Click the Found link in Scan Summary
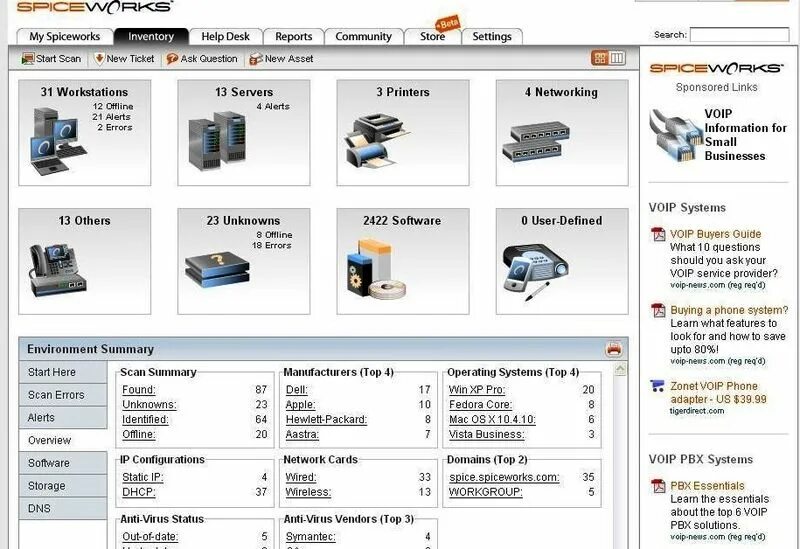Viewport: 800px width, 549px height. (139, 390)
